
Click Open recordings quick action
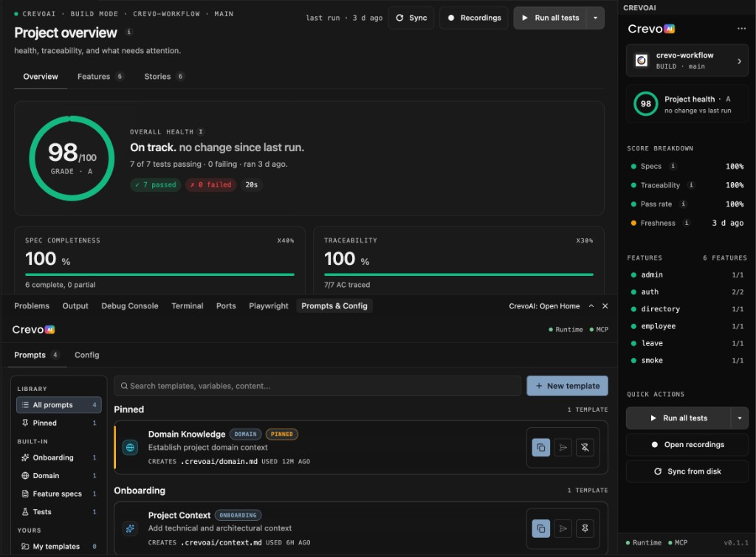(687, 445)
